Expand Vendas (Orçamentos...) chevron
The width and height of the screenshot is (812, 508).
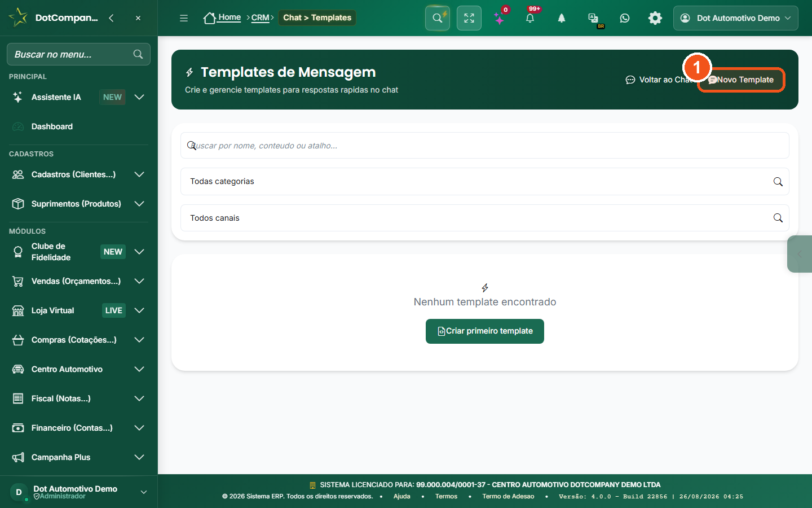click(139, 281)
